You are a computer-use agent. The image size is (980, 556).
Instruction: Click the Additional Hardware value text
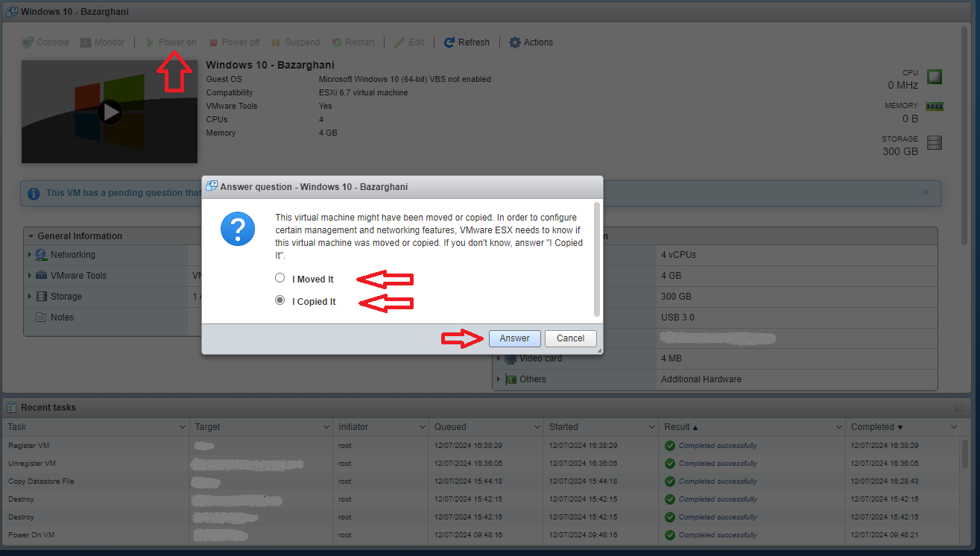[x=701, y=379]
